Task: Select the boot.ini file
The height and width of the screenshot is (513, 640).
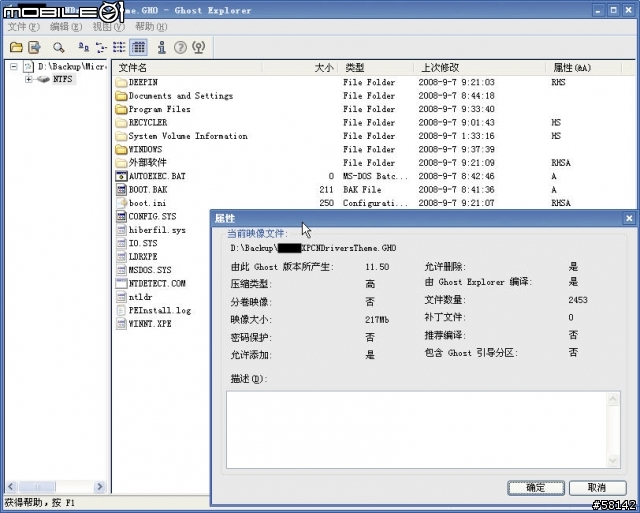Action: [141, 203]
